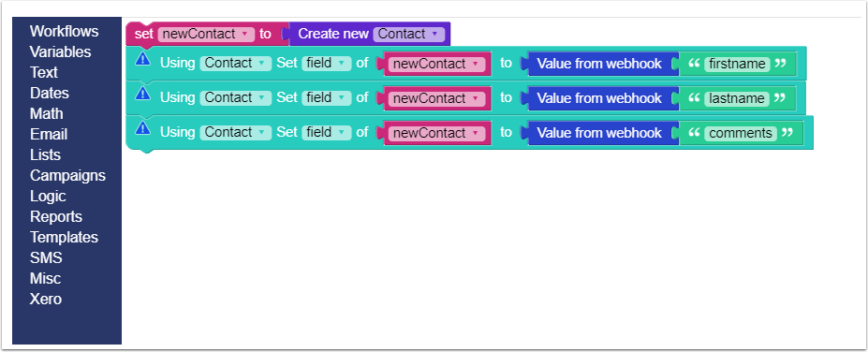Edit the comments text field
868x352 pixels.
click(x=741, y=133)
